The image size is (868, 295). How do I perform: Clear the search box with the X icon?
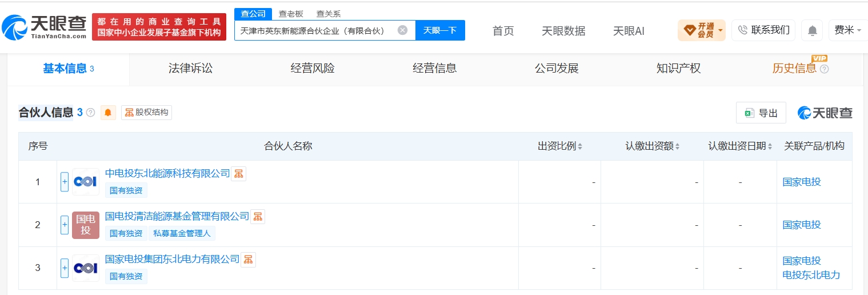tap(403, 30)
